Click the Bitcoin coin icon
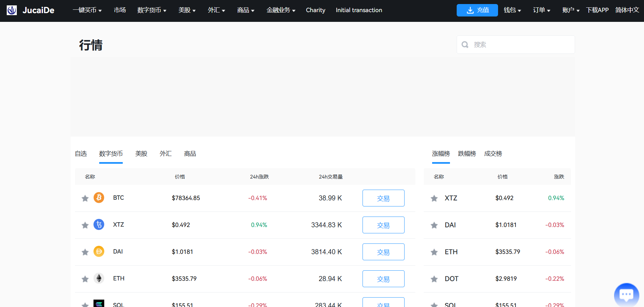The height and width of the screenshot is (307, 644). 99,198
